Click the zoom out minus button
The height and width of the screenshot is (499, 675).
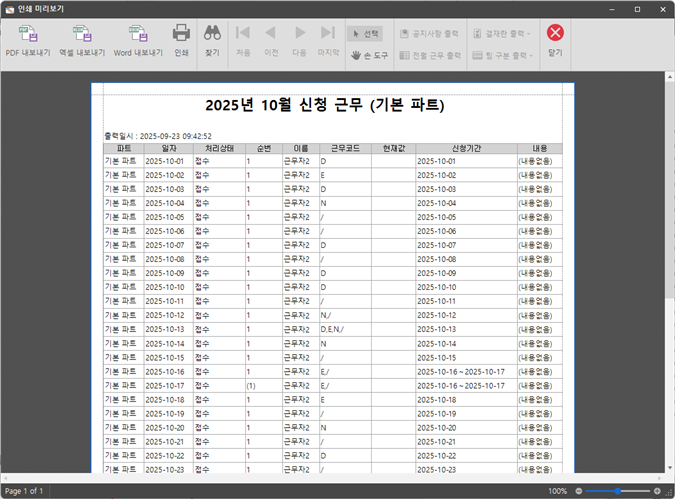580,491
